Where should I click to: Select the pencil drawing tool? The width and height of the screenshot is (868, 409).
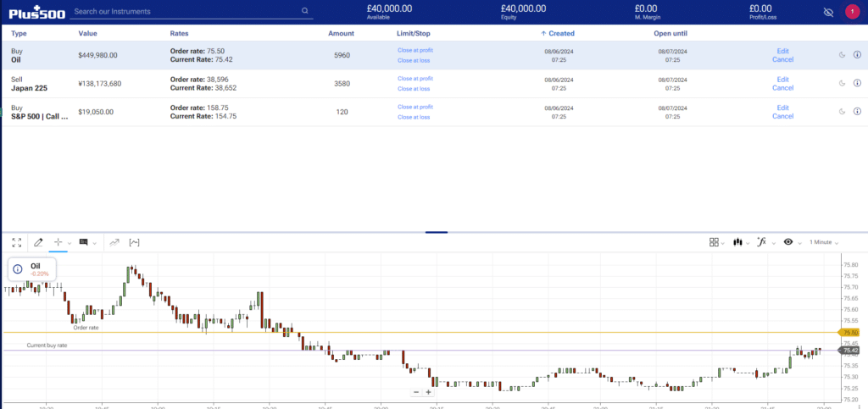38,242
